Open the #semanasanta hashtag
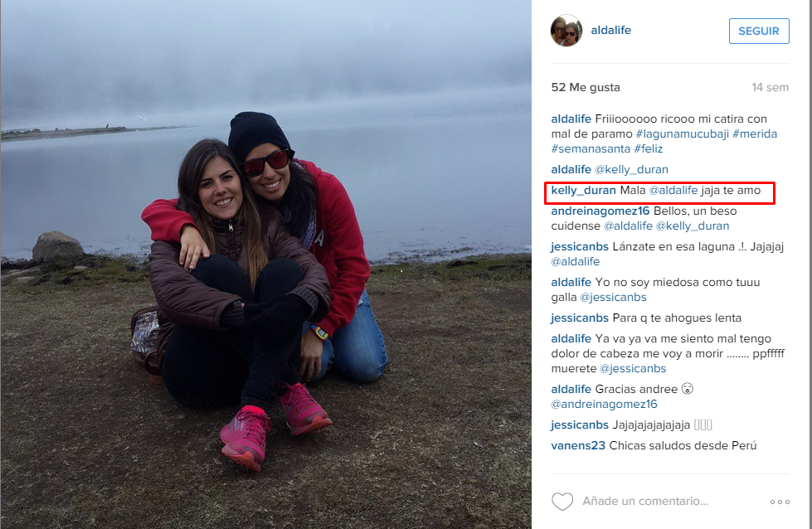Viewport: 812px width, 529px height. tap(591, 148)
